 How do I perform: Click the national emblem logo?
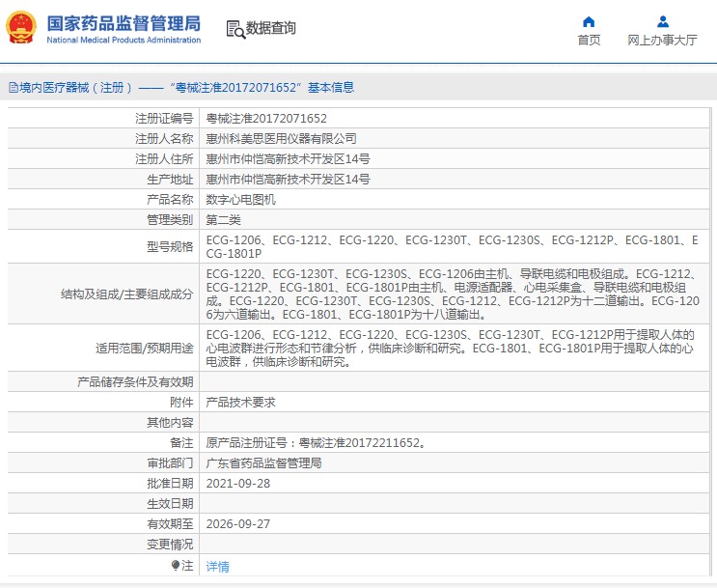coord(21,28)
